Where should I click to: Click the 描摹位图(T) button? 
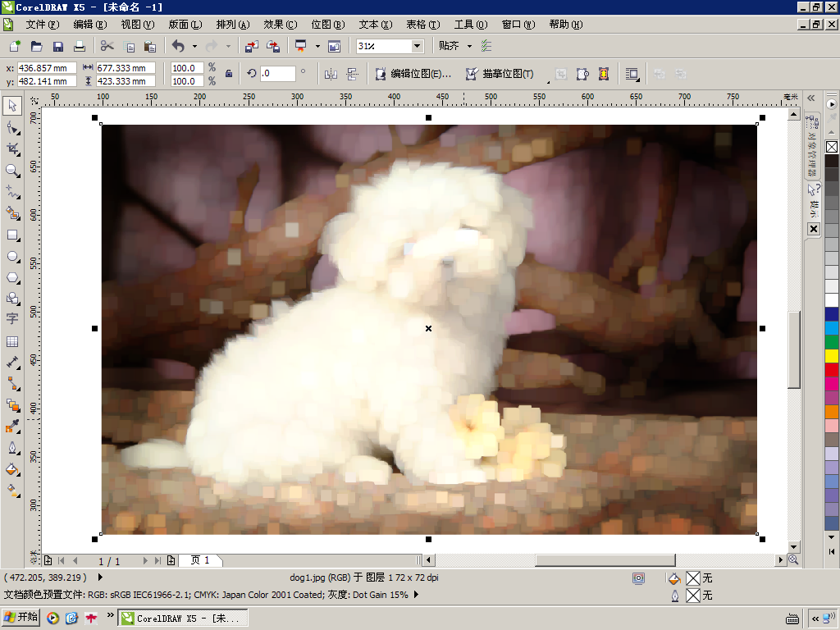tap(500, 74)
